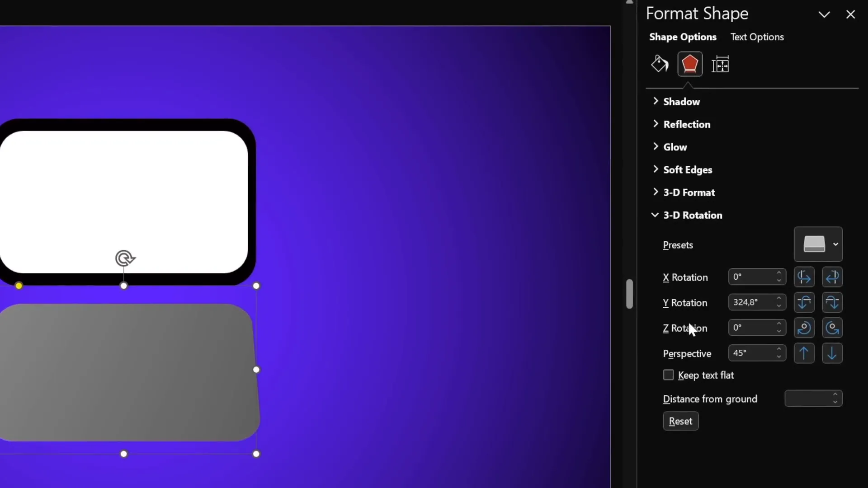This screenshot has width=868, height=488.
Task: Click Z Rotation counter-clockwise icon
Action: (x=832, y=328)
